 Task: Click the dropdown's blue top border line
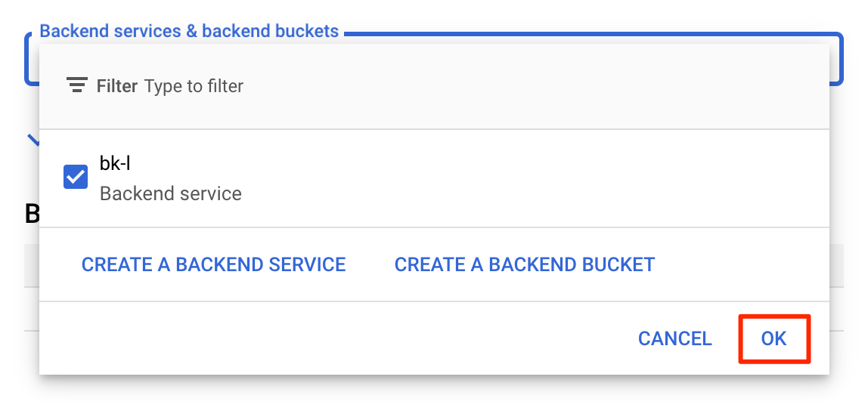[x=590, y=34]
